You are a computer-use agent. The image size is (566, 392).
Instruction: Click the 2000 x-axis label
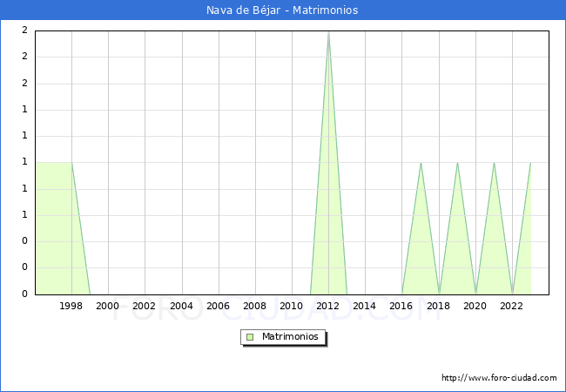pyautogui.click(x=108, y=306)
